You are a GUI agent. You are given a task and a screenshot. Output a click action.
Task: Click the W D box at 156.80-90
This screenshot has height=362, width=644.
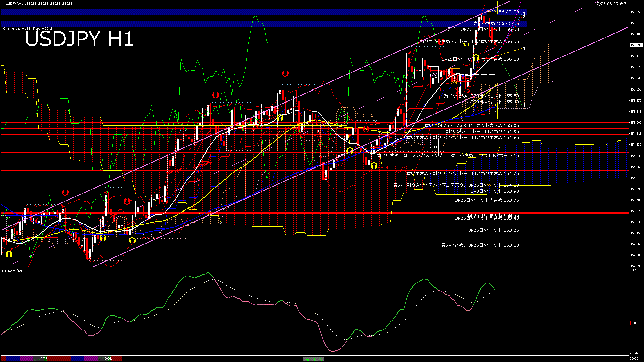coord(492,12)
